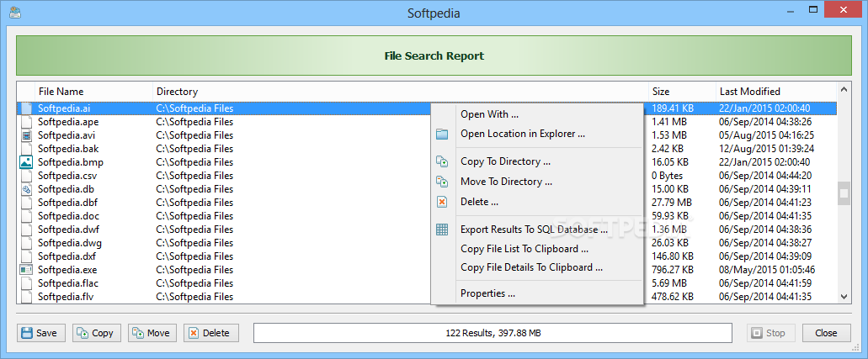Select the Softpedia.ape file name

68,122
